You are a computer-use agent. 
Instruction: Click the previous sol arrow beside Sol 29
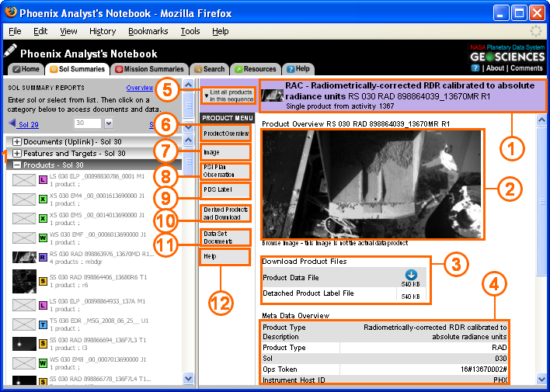(x=12, y=123)
